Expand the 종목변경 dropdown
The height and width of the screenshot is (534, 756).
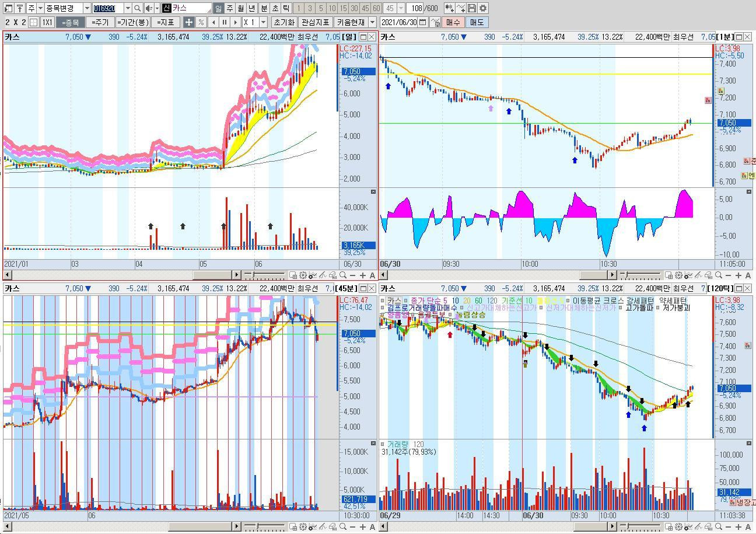coord(87,8)
